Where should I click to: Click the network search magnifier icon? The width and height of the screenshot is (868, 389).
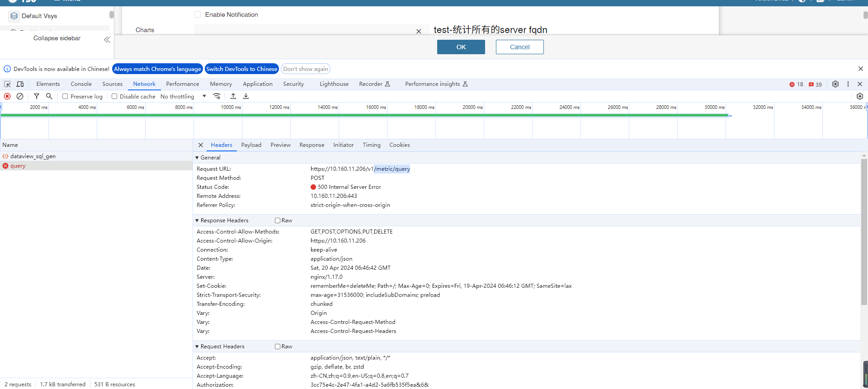[49, 96]
